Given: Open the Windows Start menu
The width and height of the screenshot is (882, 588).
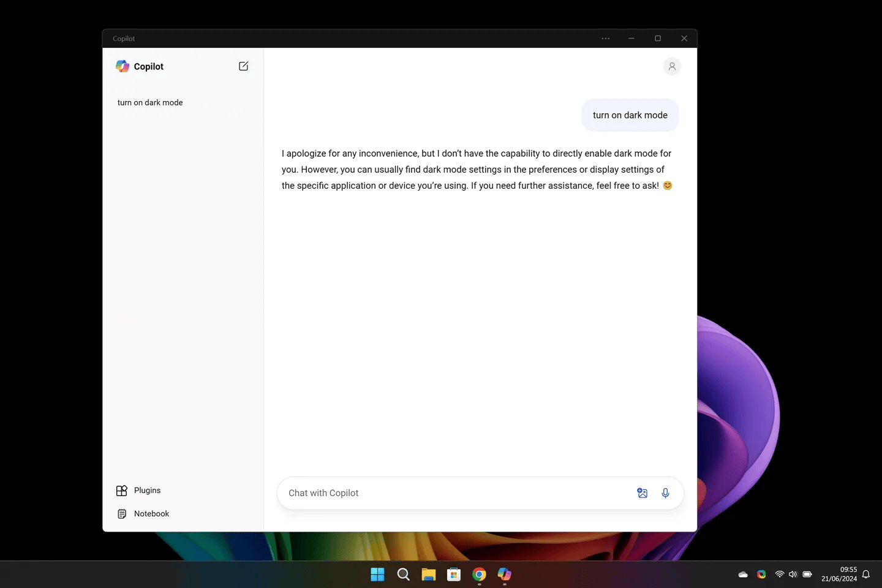Looking at the screenshot, I should (377, 575).
